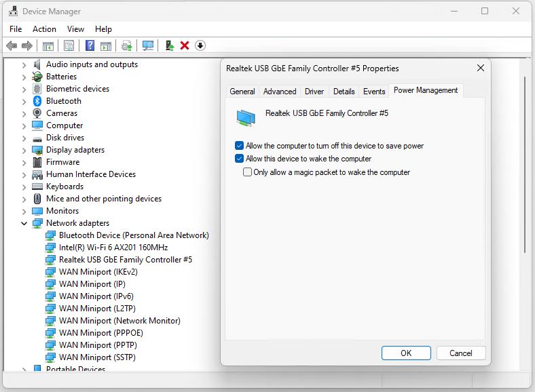Click the blue Help question-mark icon
535x392 pixels.
pos(90,45)
